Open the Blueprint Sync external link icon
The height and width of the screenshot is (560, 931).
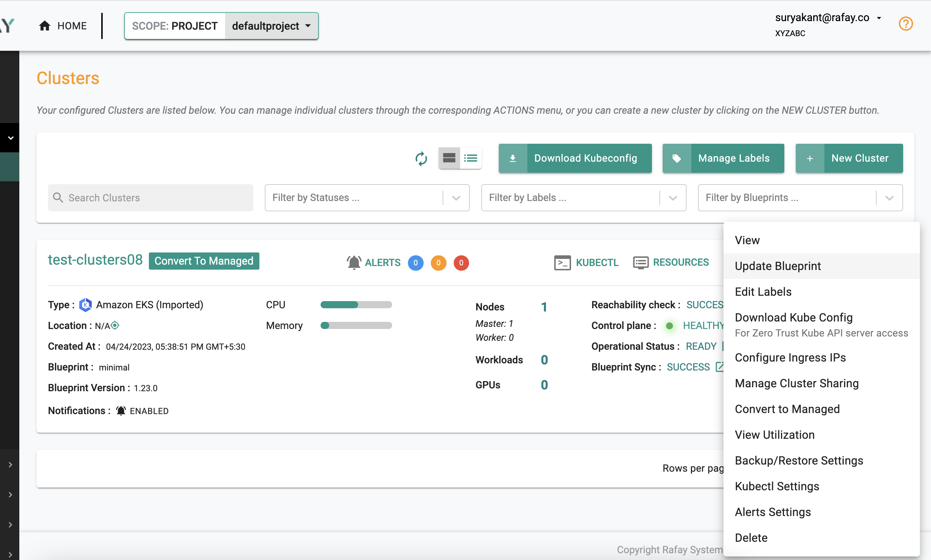pos(719,367)
